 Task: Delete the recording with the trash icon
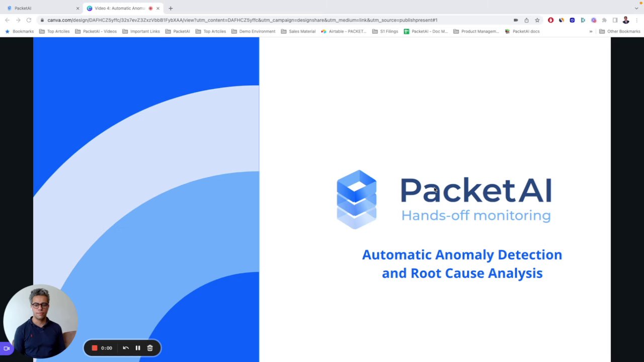(x=150, y=348)
